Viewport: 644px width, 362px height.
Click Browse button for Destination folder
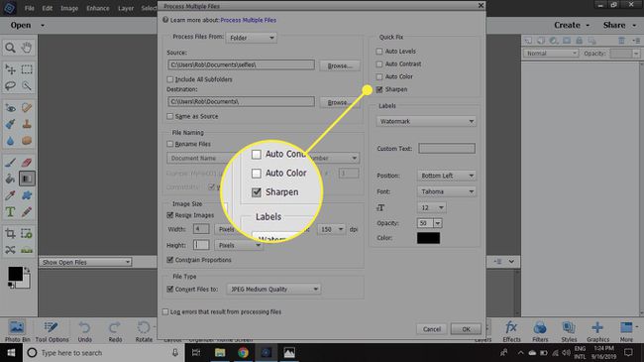pos(340,102)
